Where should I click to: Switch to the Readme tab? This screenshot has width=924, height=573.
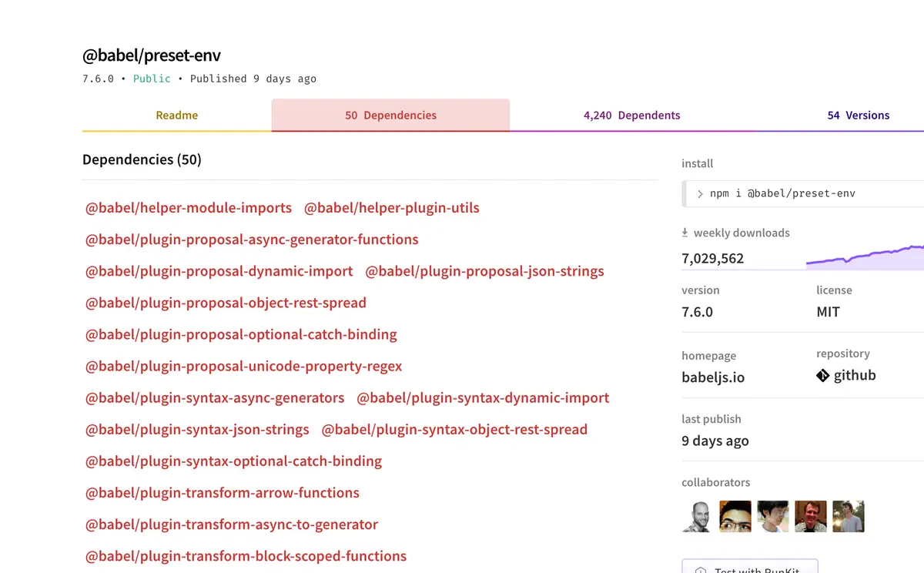pyautogui.click(x=177, y=116)
